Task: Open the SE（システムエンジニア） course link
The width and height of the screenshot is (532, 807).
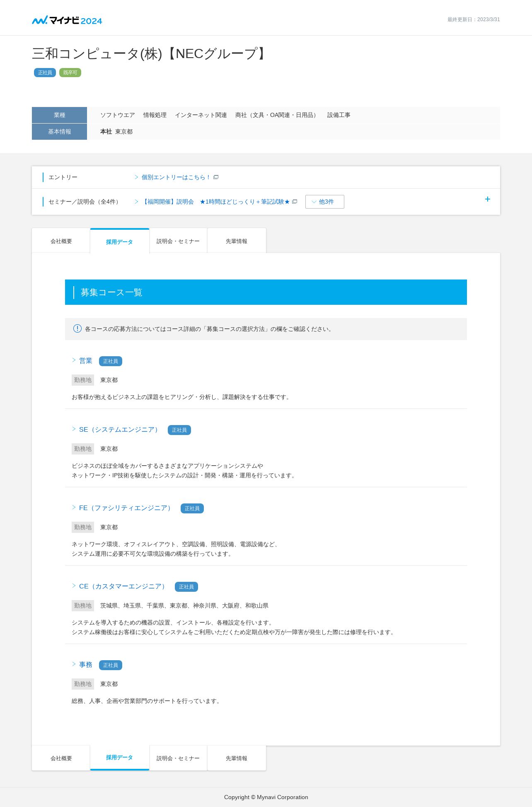Action: pyautogui.click(x=120, y=430)
